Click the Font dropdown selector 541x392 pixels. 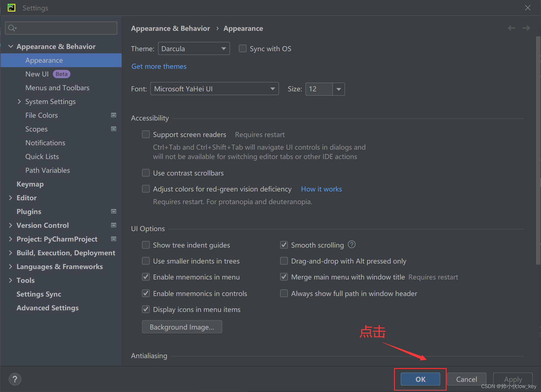click(x=214, y=89)
